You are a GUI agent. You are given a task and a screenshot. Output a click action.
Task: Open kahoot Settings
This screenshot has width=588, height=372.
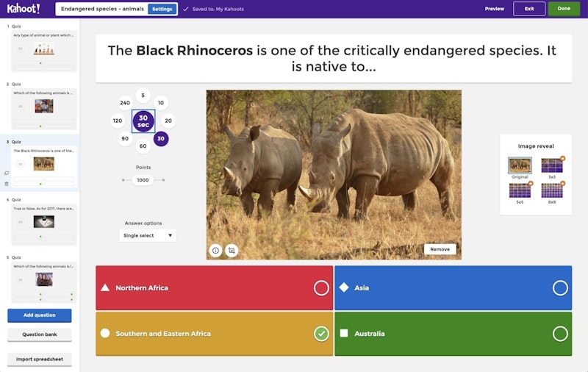pos(162,9)
